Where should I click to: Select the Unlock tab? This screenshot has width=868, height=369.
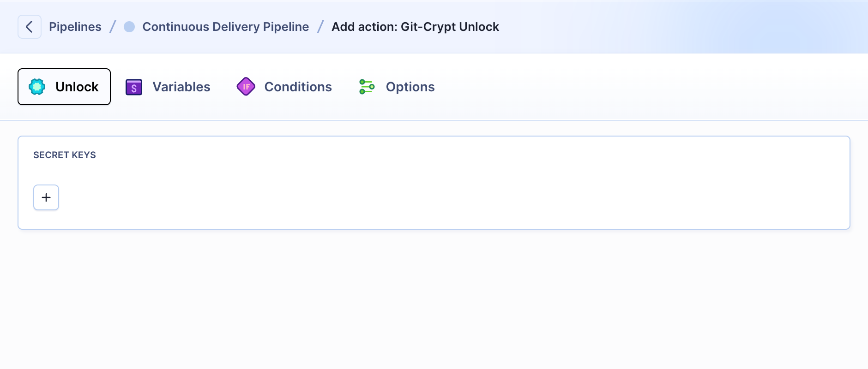coord(64,87)
